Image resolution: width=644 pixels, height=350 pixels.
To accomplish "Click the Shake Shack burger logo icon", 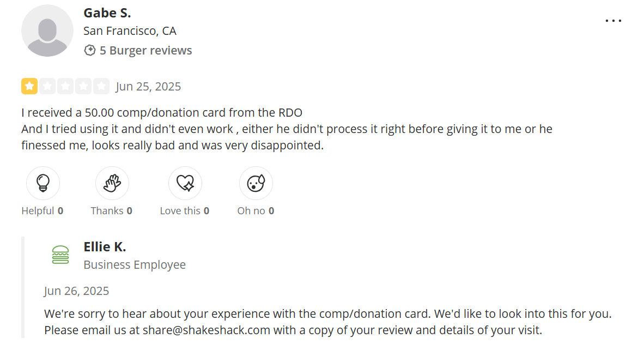I will (x=60, y=254).
